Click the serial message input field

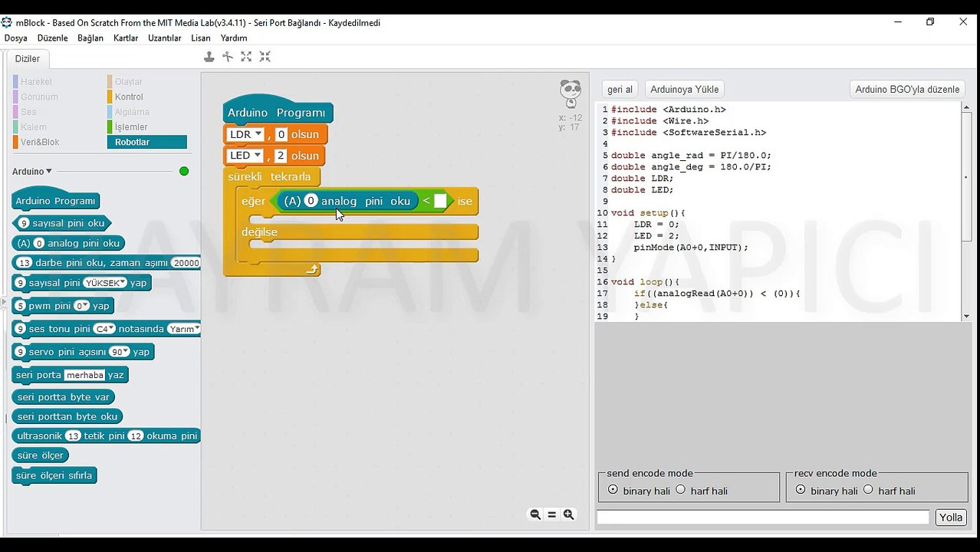coord(763,517)
